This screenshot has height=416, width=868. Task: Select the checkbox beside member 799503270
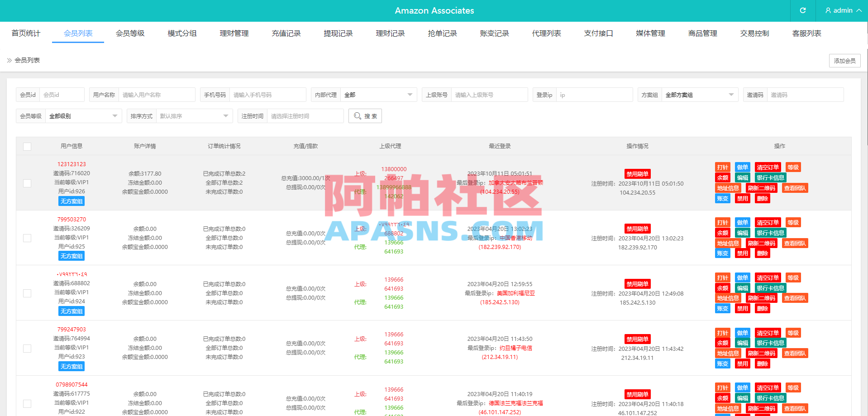27,238
